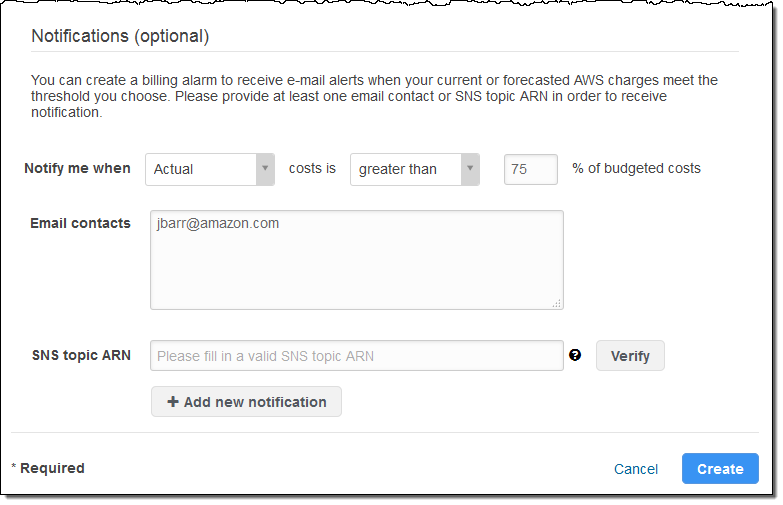783x505 pixels.
Task: Click the "SNS topic ARN" label
Action: click(x=81, y=355)
